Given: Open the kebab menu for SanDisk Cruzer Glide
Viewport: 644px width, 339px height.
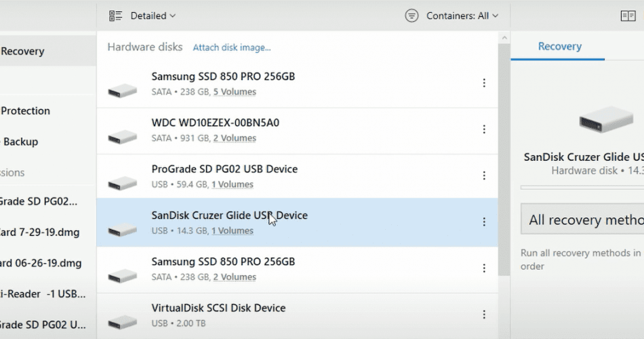Looking at the screenshot, I should [x=484, y=222].
